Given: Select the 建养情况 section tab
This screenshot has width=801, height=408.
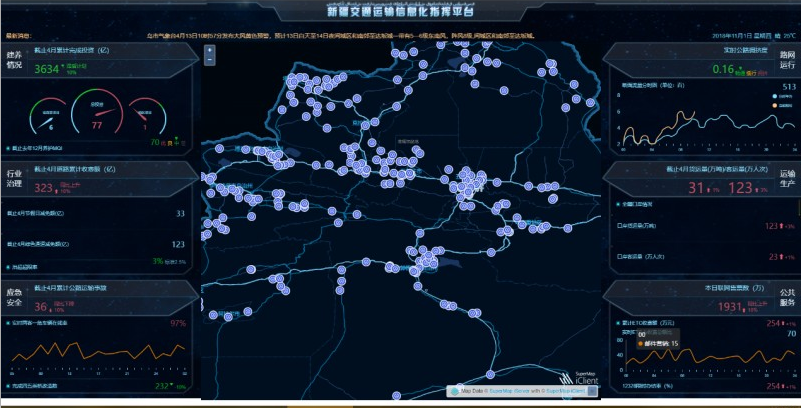Looking at the screenshot, I should point(14,60).
